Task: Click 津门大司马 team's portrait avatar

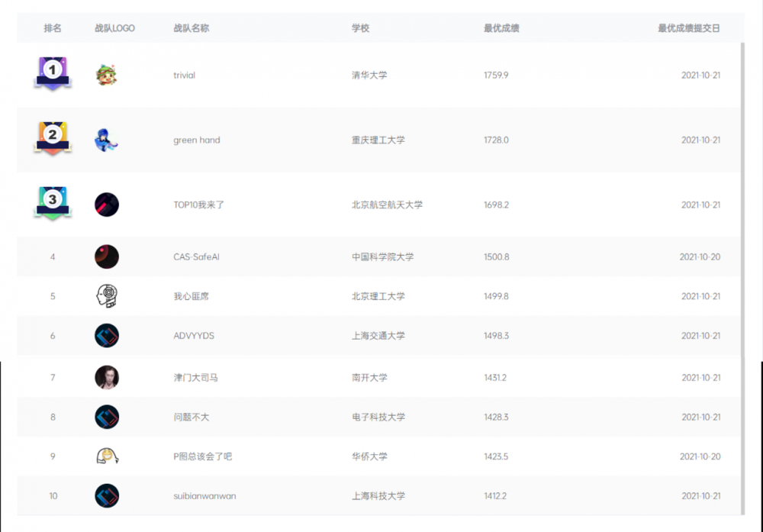Action: click(107, 378)
